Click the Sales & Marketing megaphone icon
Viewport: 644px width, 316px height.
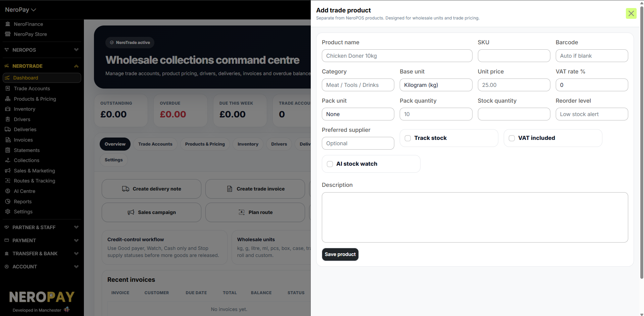pos(8,171)
